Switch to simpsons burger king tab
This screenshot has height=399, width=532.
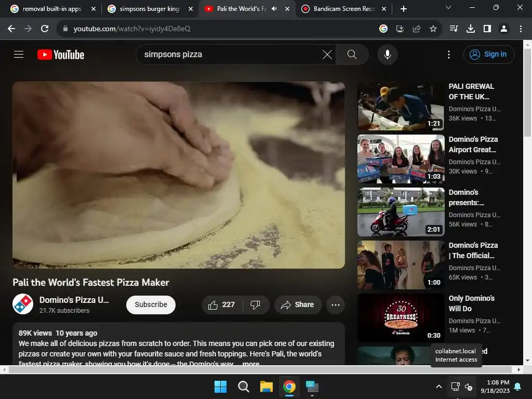pyautogui.click(x=149, y=9)
